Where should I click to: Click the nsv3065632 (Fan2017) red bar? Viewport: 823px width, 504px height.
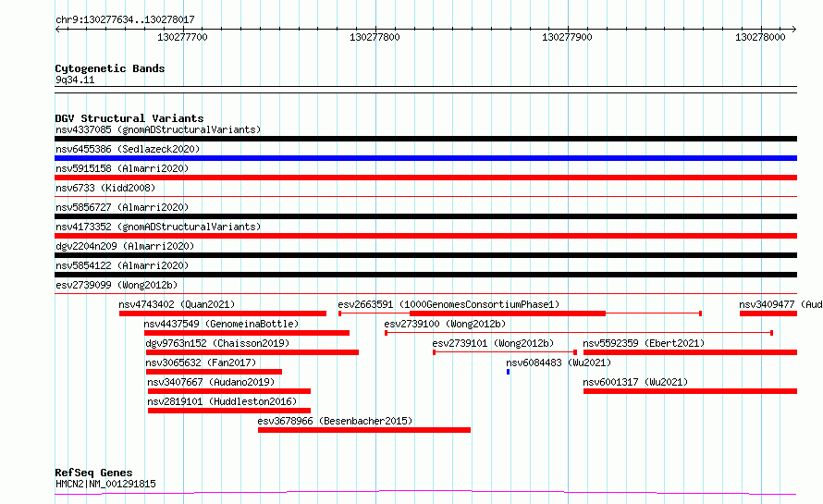(x=214, y=372)
